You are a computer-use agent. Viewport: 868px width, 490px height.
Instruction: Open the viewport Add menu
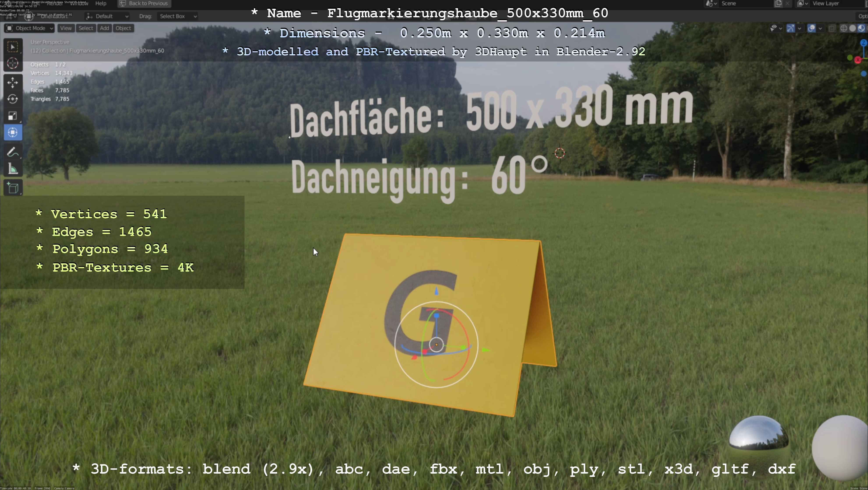[104, 28]
